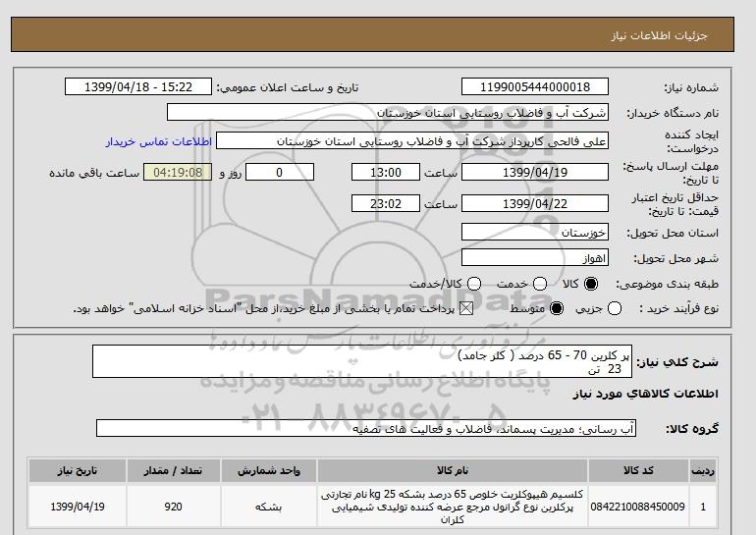The height and width of the screenshot is (535, 756).
Task: Click the نام کالا column header
Action: point(453,471)
